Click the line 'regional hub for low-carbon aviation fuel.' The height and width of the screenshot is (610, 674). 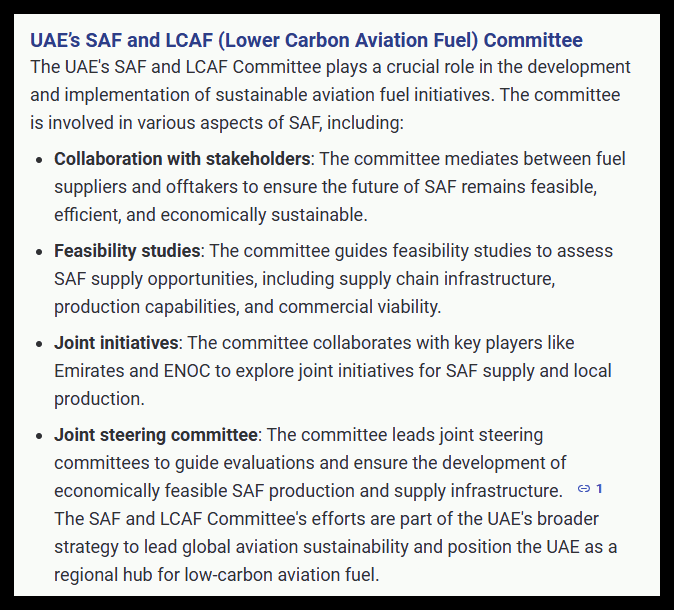(x=216, y=575)
